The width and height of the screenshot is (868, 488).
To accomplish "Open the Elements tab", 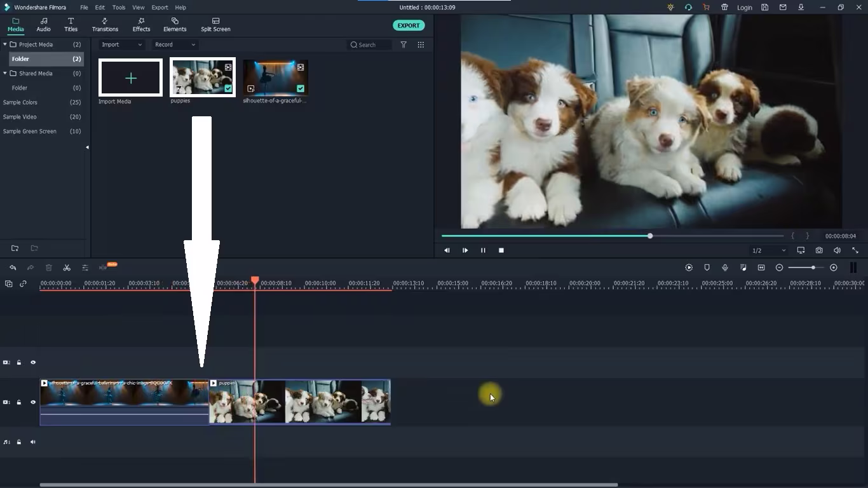I will click(175, 25).
